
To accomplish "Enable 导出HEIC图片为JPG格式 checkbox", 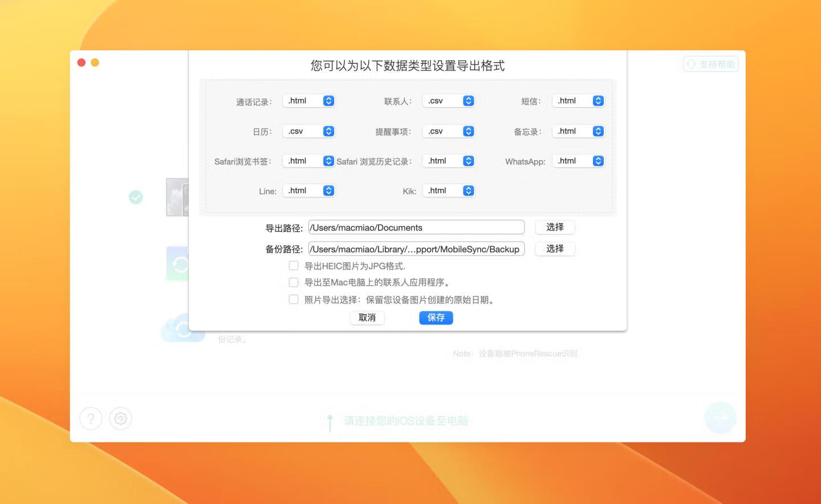I will tap(294, 266).
